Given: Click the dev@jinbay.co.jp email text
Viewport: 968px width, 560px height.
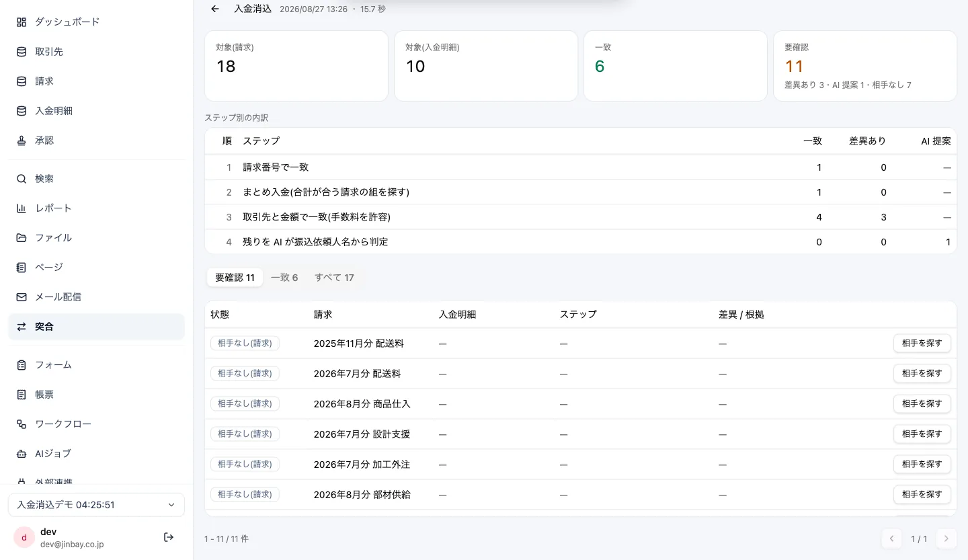Looking at the screenshot, I should pyautogui.click(x=72, y=545).
